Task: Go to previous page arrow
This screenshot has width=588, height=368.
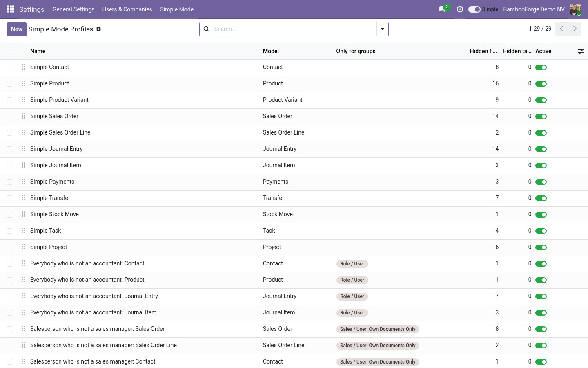Action: (x=561, y=29)
